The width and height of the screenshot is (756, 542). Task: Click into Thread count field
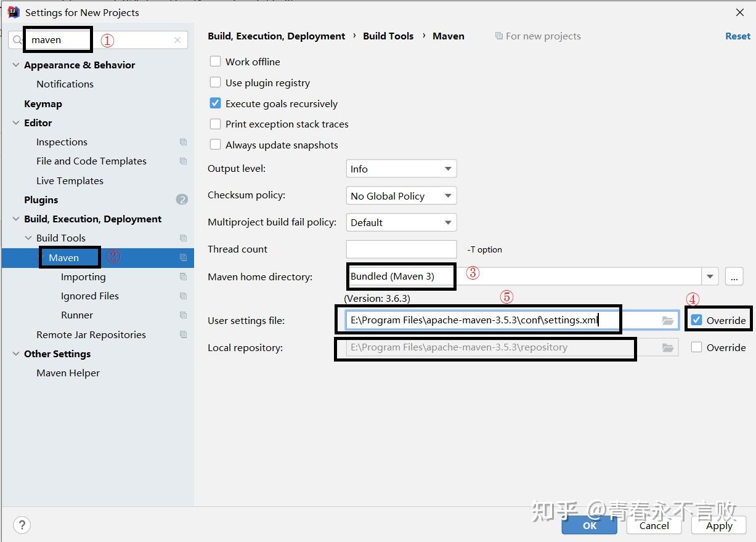(x=401, y=249)
